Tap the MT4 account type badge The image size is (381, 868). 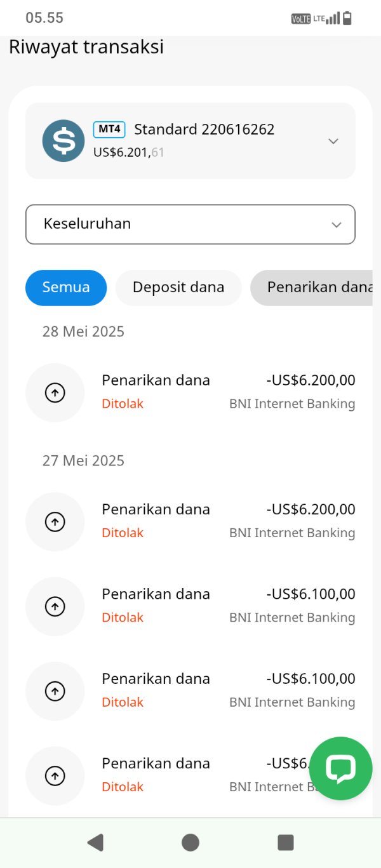pyautogui.click(x=109, y=130)
